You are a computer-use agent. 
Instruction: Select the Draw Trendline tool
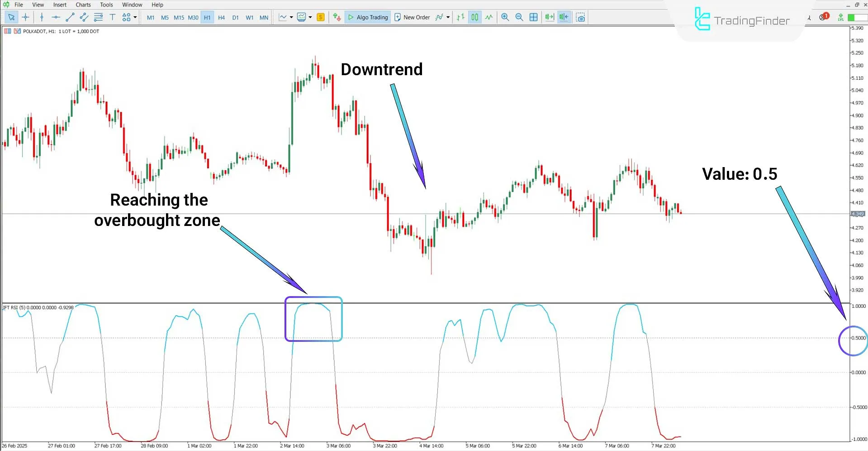pos(70,17)
